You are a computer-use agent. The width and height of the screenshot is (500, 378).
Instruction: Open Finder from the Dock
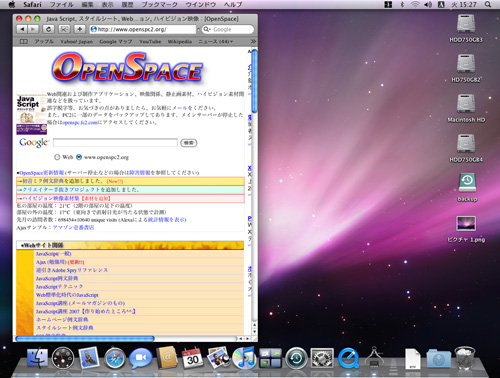[x=37, y=358]
